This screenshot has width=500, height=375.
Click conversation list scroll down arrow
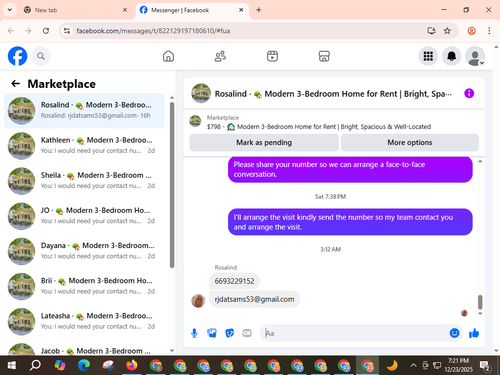coord(172,350)
